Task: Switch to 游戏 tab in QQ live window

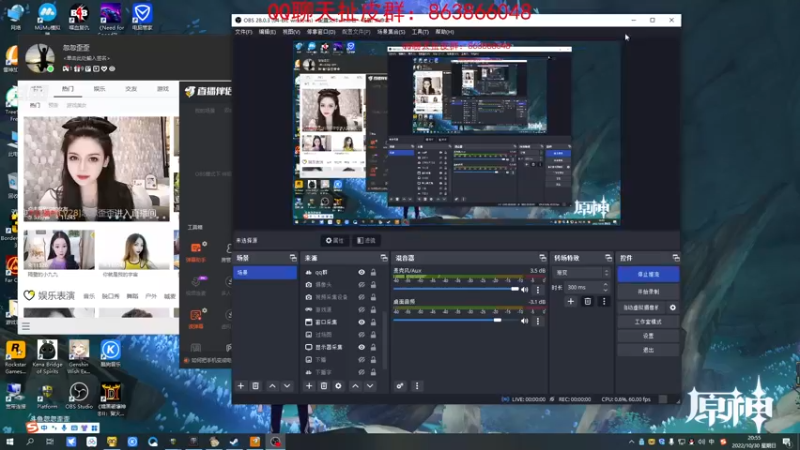Action: click(x=163, y=89)
